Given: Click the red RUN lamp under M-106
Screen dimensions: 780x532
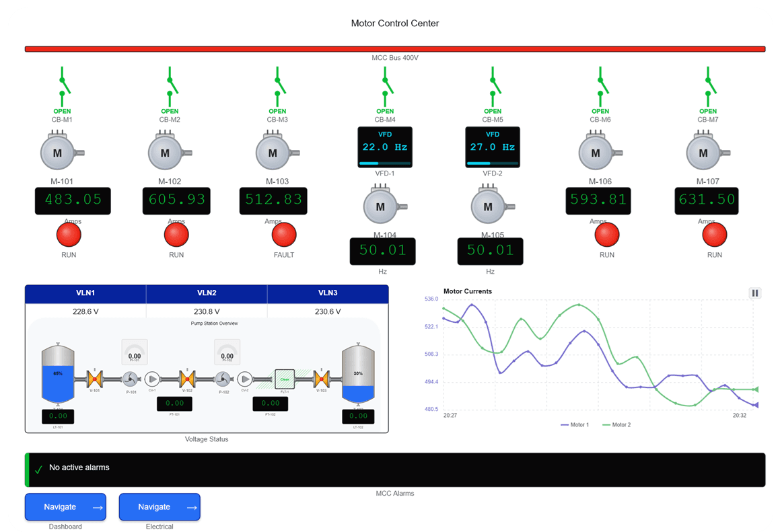Looking at the screenshot, I should point(607,235).
